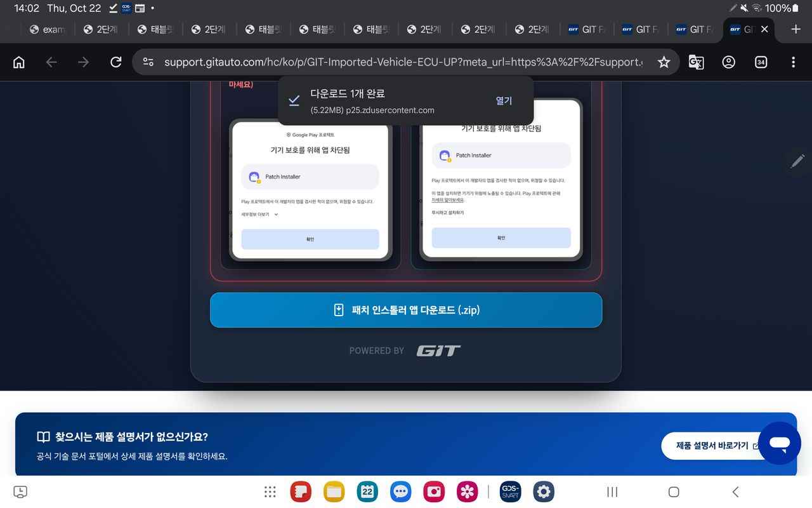Viewport: 812px width, 508px height.
Task: Open the Gallery flower app
Action: tap(468, 491)
